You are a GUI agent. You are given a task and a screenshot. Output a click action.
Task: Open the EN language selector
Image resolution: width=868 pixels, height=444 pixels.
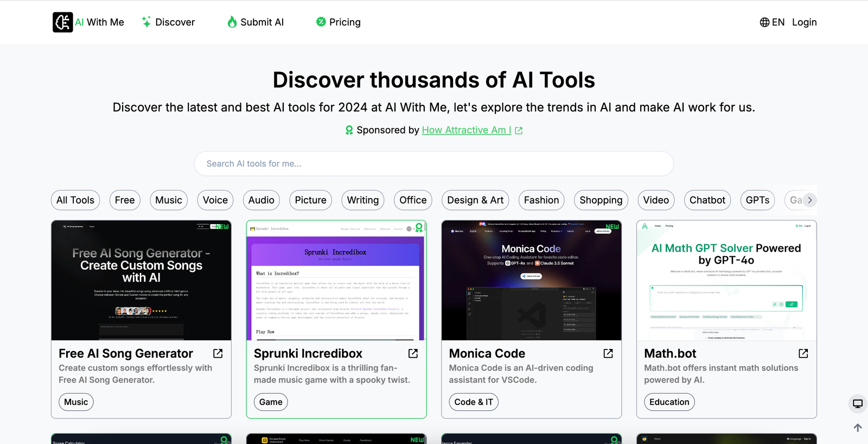click(772, 22)
